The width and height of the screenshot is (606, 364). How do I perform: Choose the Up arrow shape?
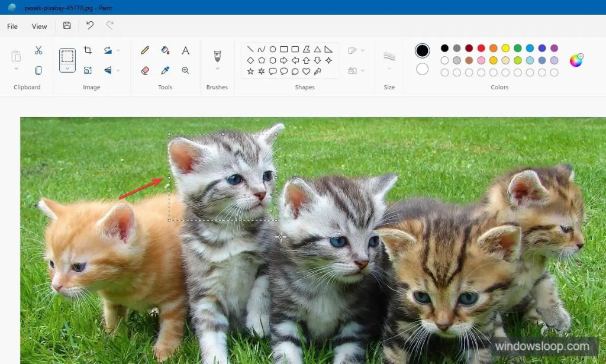click(306, 60)
